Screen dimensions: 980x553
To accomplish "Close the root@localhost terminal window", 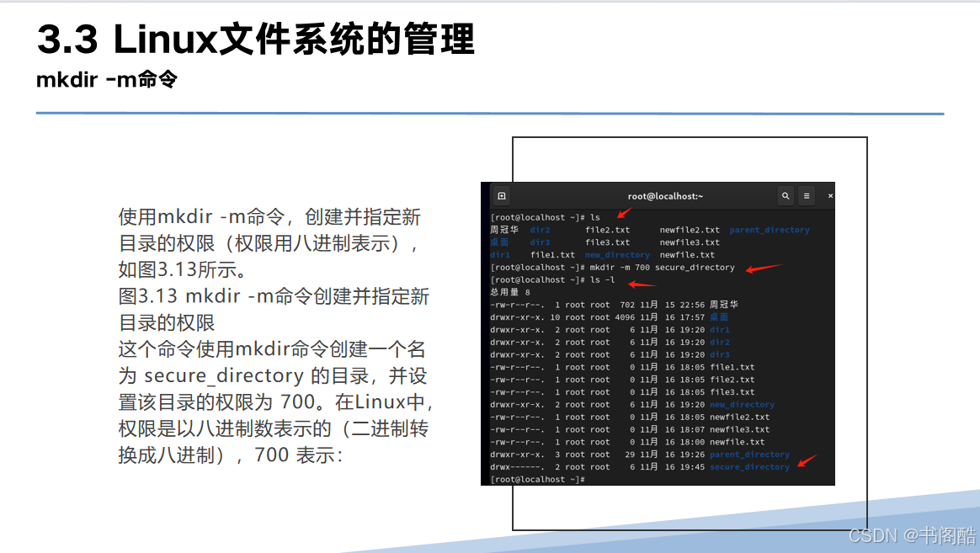I will [x=830, y=196].
